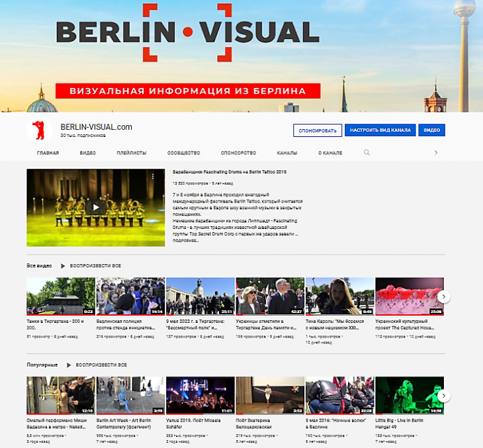Click title Украинцы отметили в Тиргартене День памяти
The height and width of the screenshot is (448, 483).
[x=266, y=324]
